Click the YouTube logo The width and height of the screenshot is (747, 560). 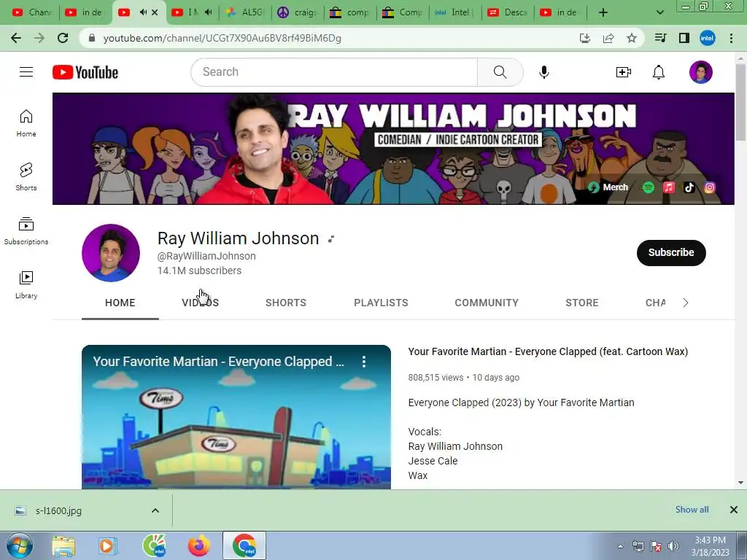(x=85, y=72)
